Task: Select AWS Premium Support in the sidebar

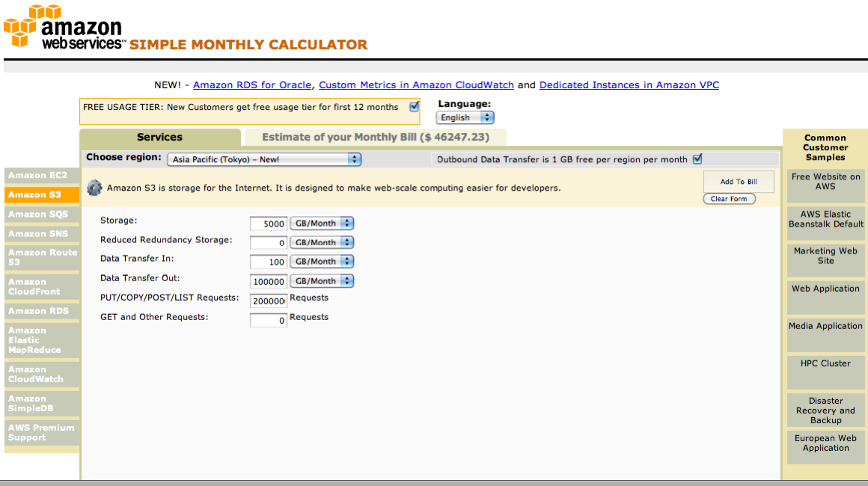Action: (x=41, y=433)
